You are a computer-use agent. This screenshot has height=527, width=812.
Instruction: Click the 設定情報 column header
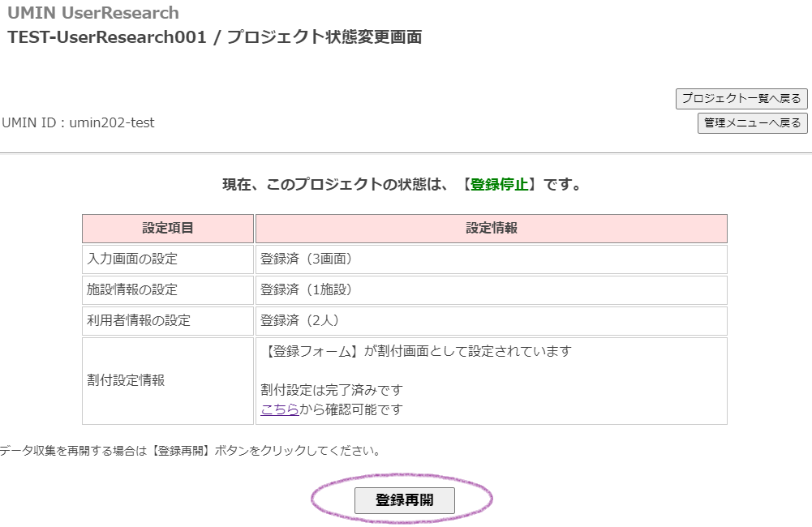point(491,229)
